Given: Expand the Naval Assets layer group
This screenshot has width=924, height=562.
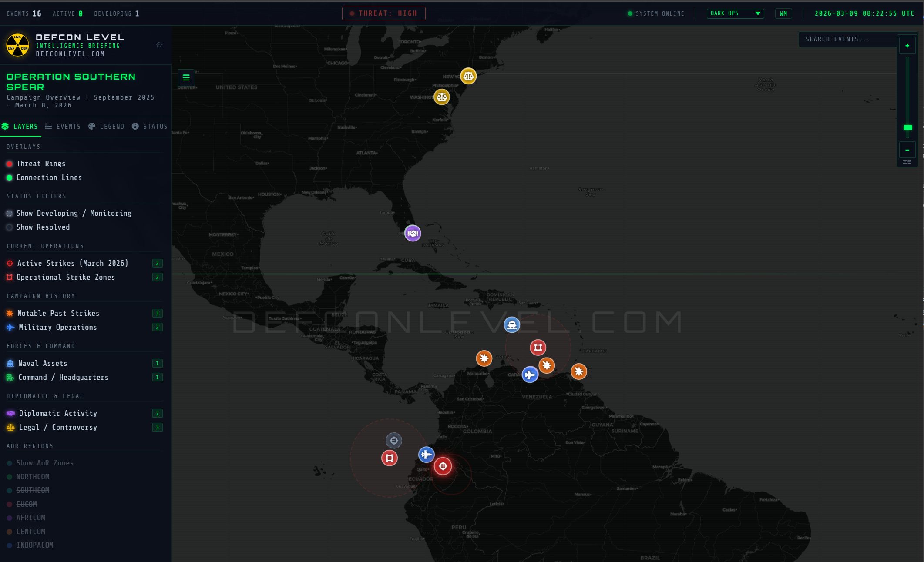Looking at the screenshot, I should point(43,363).
